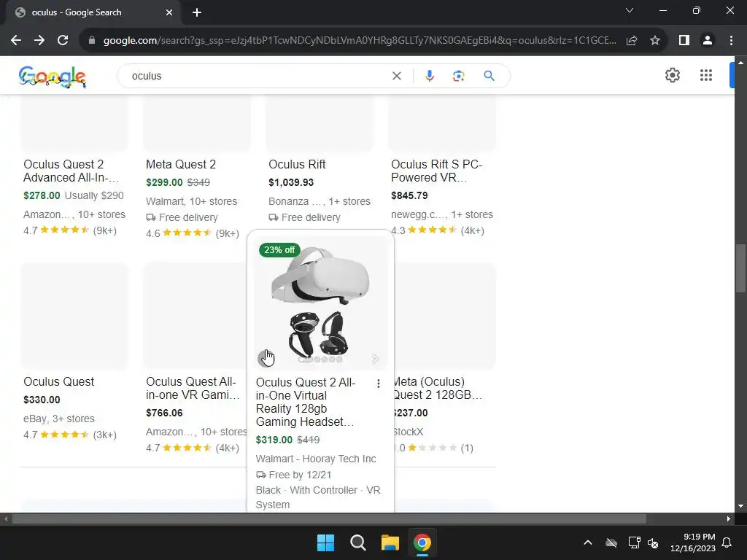The width and height of the screenshot is (747, 560).
Task: Click the Google holiday logo
Action: point(53,76)
